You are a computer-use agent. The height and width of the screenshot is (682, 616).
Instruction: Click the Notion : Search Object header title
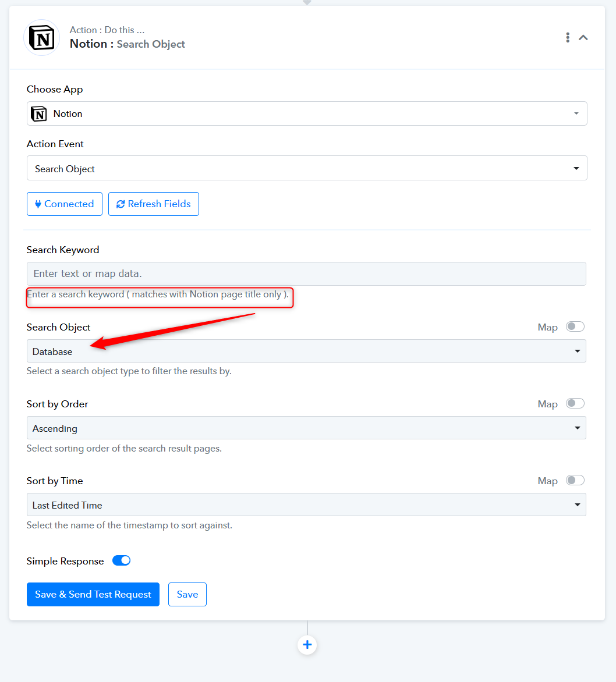point(128,44)
